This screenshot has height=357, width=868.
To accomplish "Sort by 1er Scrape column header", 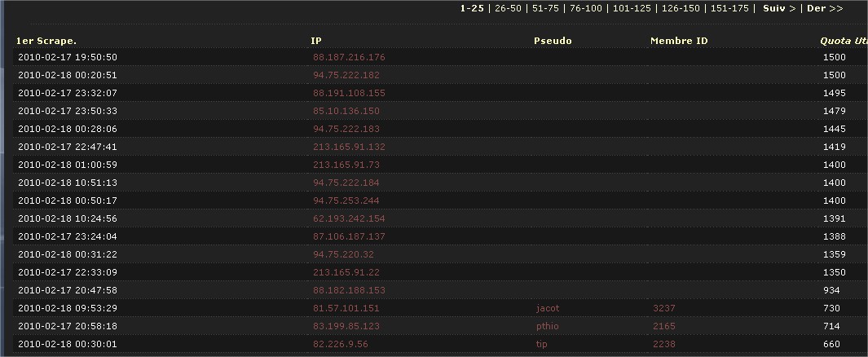I will (46, 41).
